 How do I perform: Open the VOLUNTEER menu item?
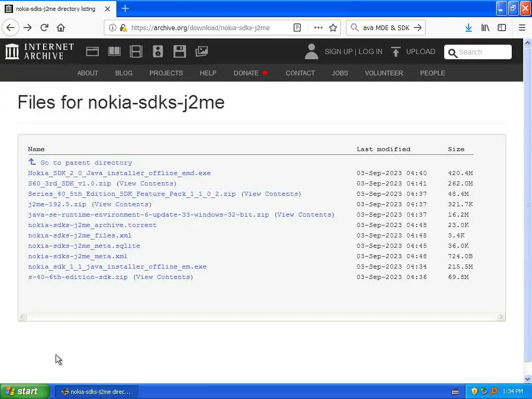pyautogui.click(x=384, y=73)
